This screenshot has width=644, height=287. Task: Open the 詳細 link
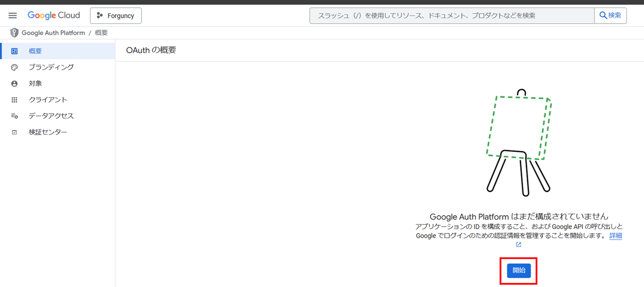[x=616, y=236]
